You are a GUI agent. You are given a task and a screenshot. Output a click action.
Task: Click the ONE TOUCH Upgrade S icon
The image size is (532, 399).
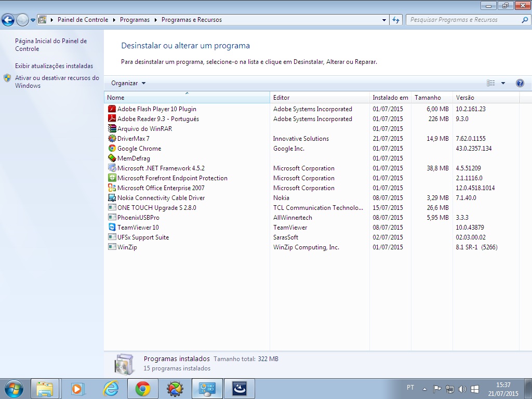112,207
